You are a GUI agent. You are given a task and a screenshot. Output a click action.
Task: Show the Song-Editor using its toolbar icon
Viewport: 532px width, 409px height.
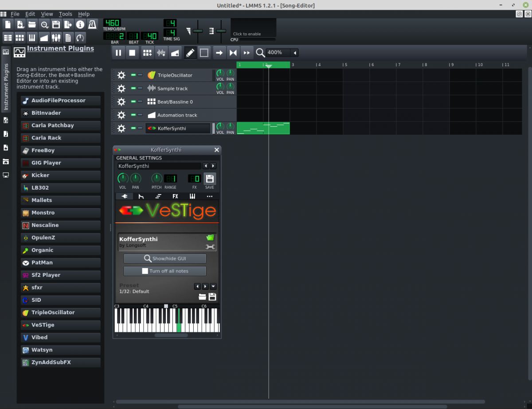(8, 37)
